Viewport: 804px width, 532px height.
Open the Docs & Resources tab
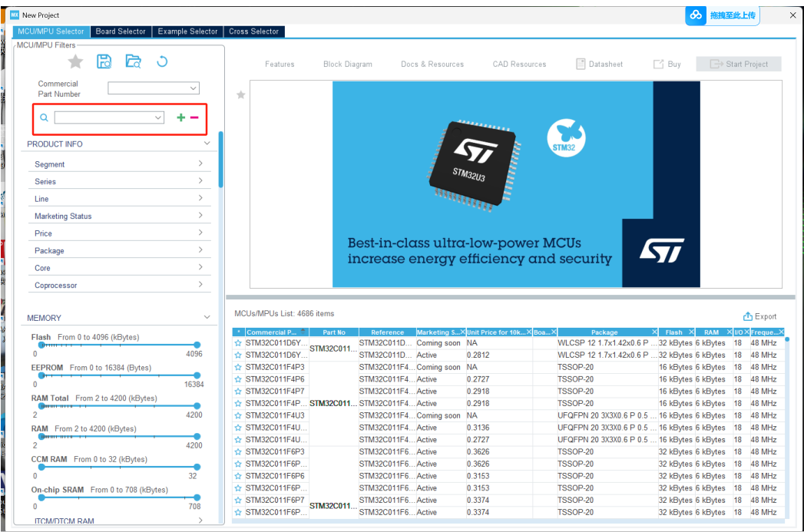432,64
